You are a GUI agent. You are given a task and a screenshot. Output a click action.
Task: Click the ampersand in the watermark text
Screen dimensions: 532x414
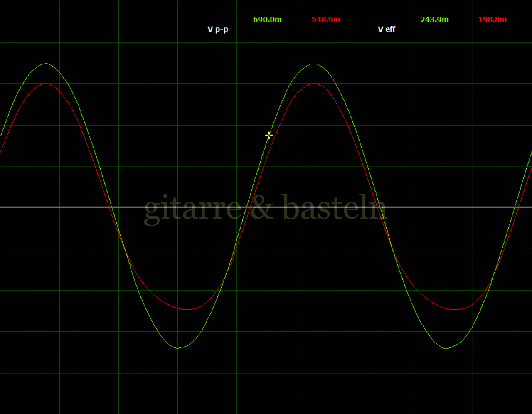pyautogui.click(x=262, y=208)
